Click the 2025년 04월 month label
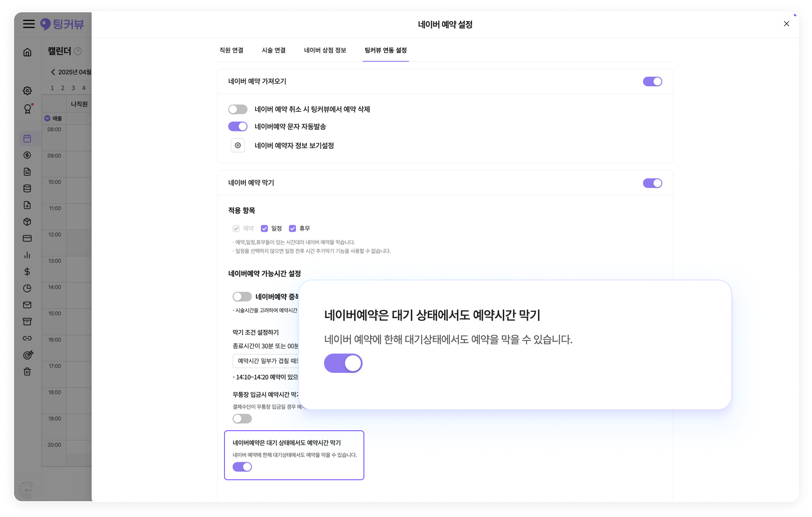The image size is (812, 517). coord(75,72)
